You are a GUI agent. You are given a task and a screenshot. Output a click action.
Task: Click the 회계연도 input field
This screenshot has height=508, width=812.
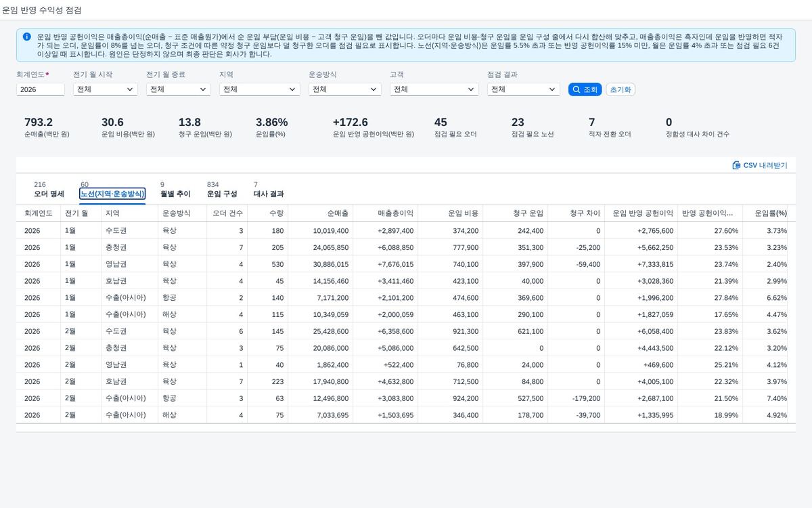[x=41, y=89]
